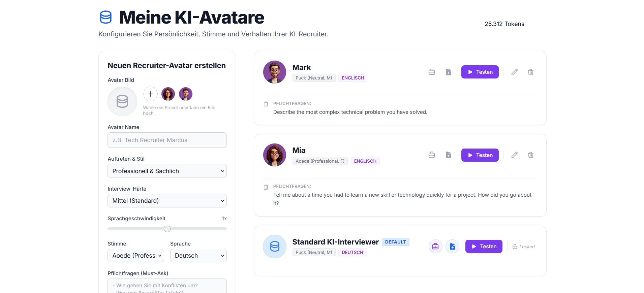Click Testen button for Standard KI-Interviewer
644x293 pixels.
484,247
